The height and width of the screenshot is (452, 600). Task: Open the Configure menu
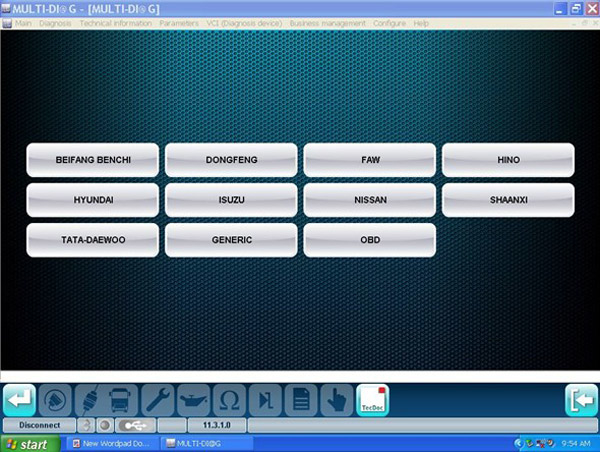[x=389, y=22]
